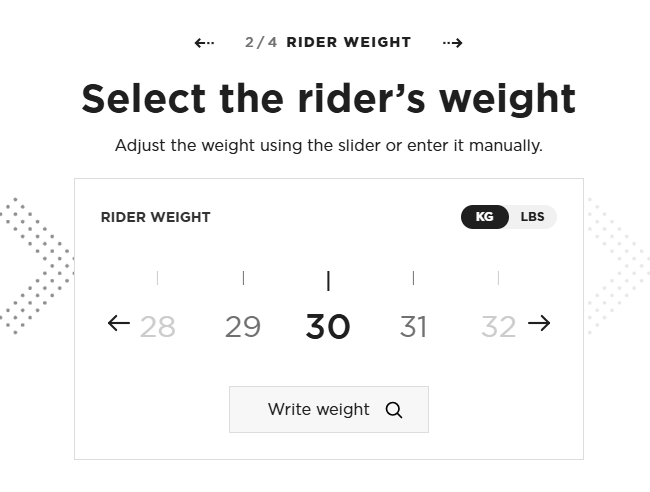
Task: Click the tick mark above 31
Action: coord(413,277)
